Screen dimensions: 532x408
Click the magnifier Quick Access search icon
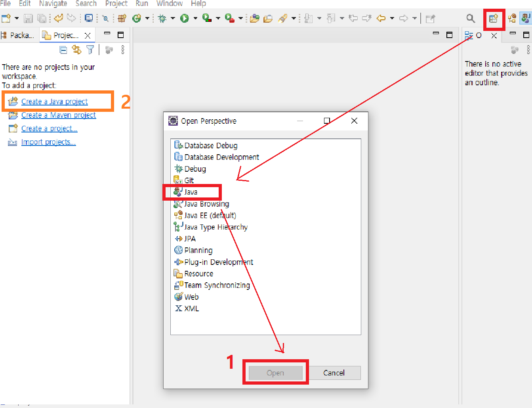click(471, 18)
